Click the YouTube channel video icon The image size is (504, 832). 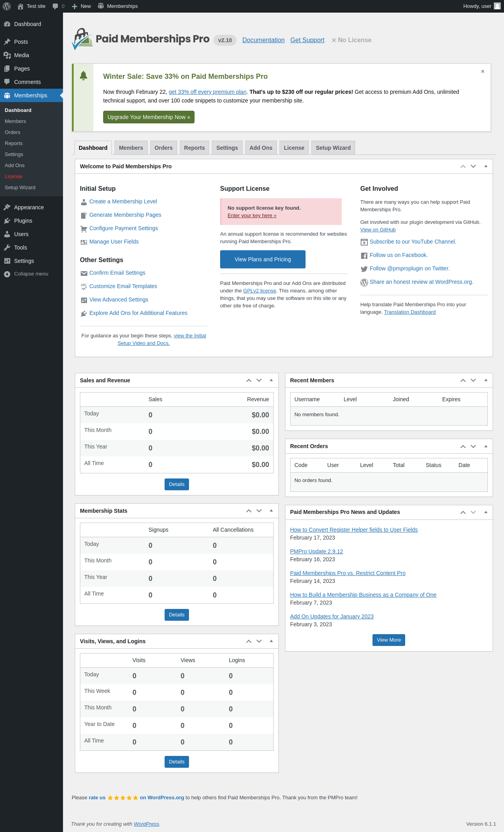(364, 242)
